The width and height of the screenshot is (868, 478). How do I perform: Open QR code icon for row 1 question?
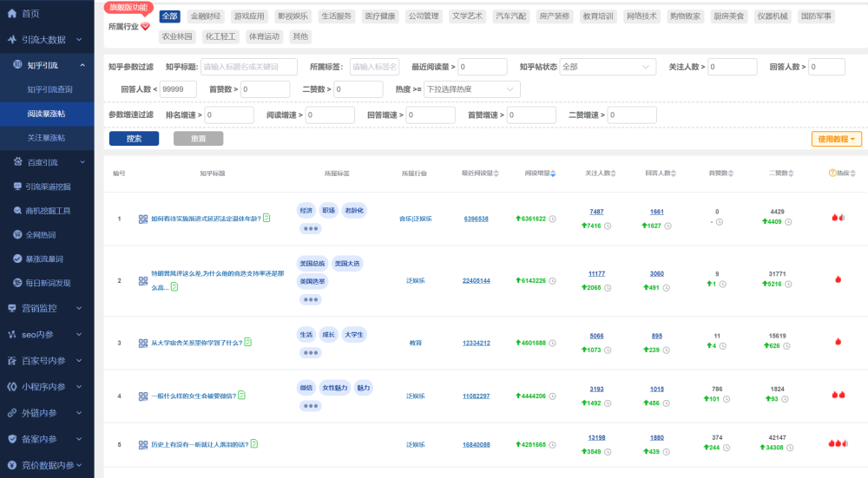[143, 219]
